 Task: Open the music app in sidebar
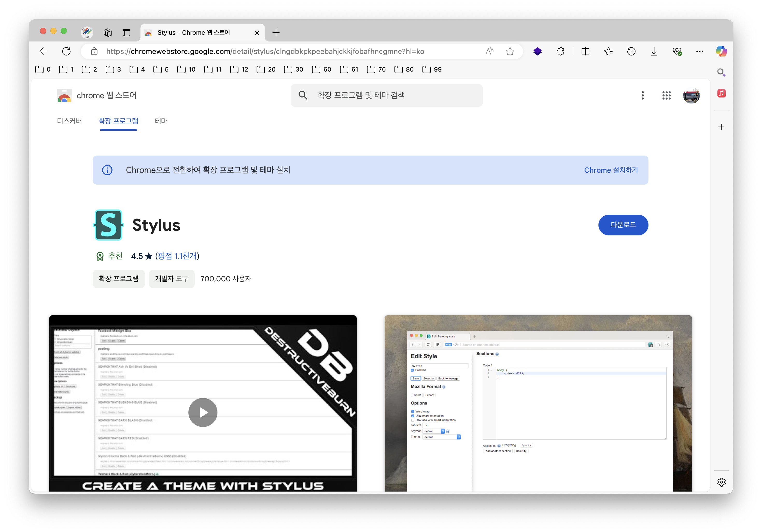[x=721, y=94]
